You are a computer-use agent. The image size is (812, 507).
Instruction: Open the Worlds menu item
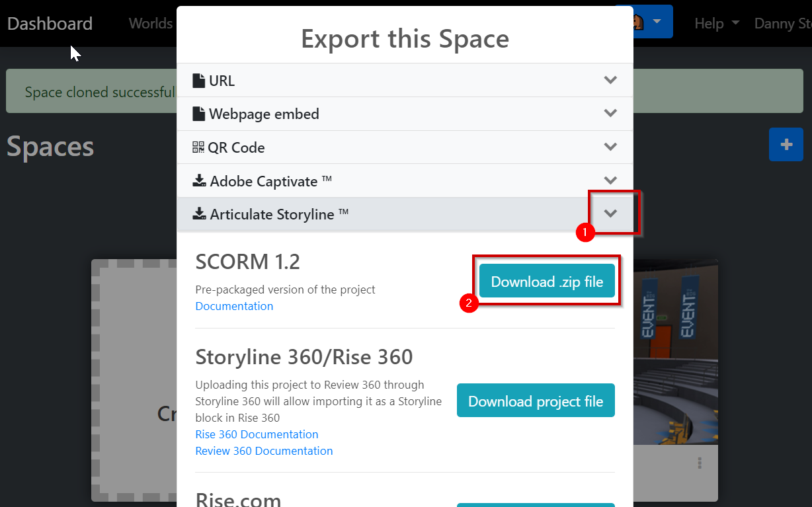coord(151,23)
